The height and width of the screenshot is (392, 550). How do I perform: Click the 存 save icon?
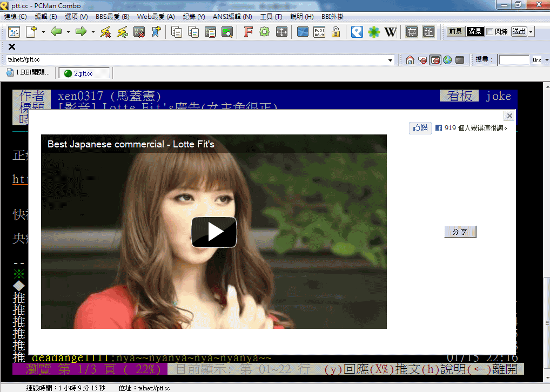point(412,32)
